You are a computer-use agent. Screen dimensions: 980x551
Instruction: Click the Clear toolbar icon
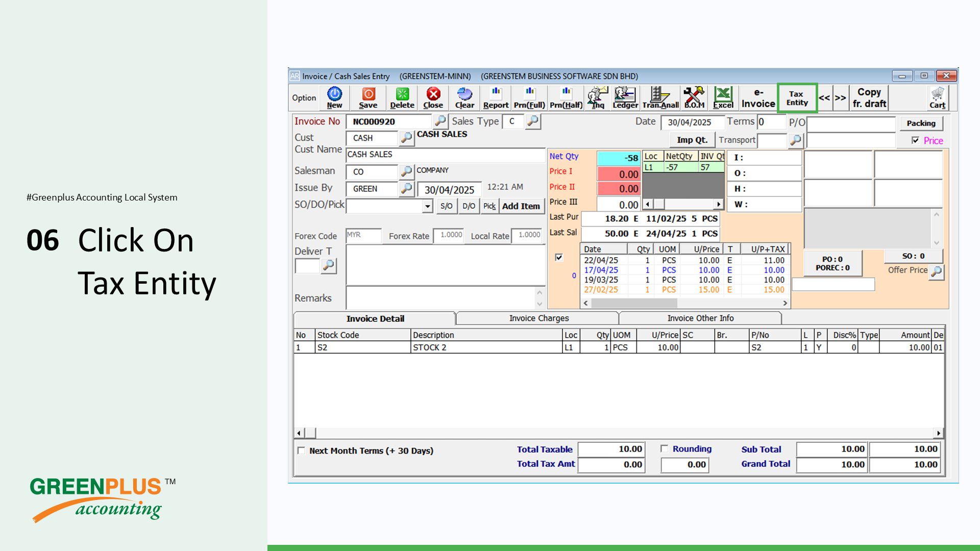[464, 97]
